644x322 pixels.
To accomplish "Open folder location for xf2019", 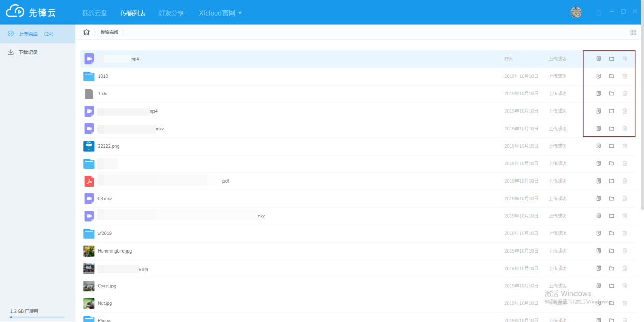I will (x=611, y=233).
